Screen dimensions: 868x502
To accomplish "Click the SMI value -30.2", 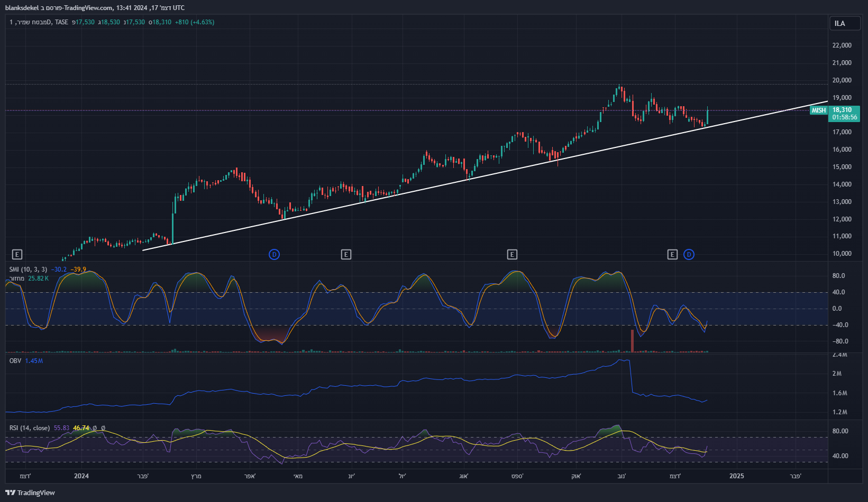I will click(59, 269).
